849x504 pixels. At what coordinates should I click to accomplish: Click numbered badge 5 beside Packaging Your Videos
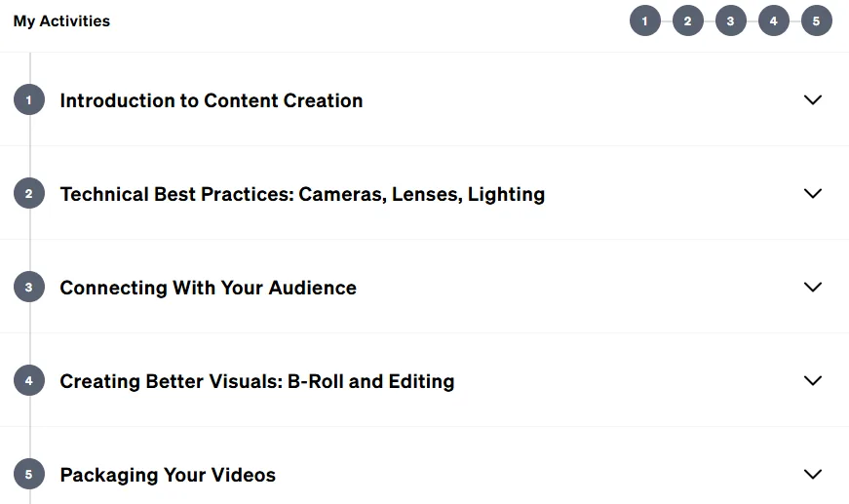(29, 474)
